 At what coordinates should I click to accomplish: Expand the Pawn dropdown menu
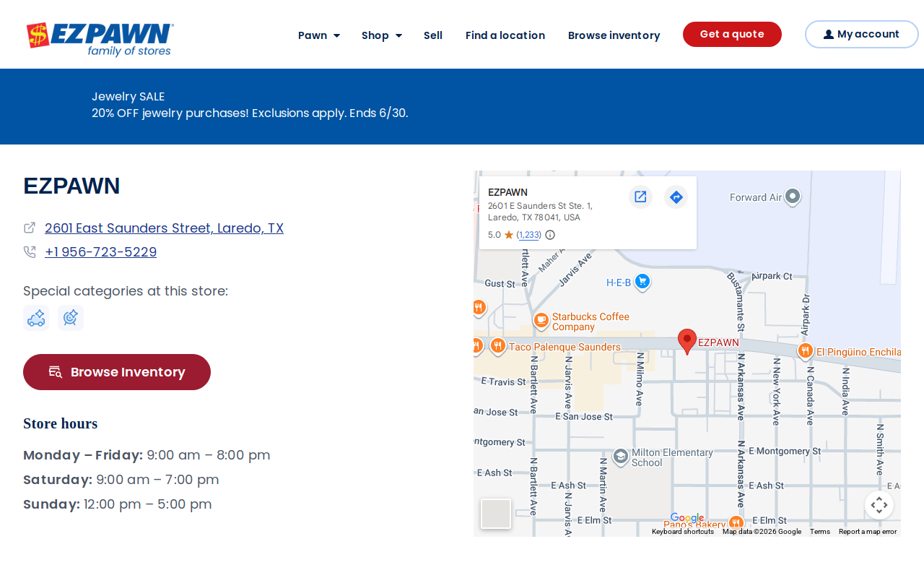coord(319,35)
